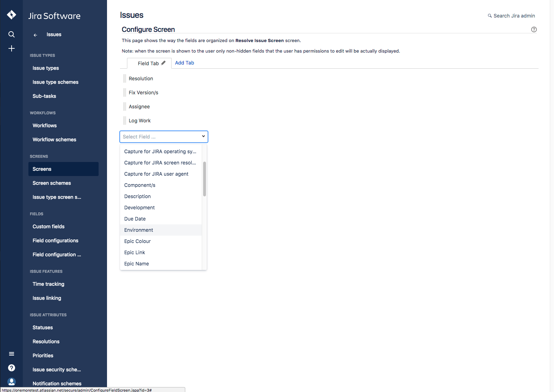Click the Jira diamond logo icon

tap(12, 15)
